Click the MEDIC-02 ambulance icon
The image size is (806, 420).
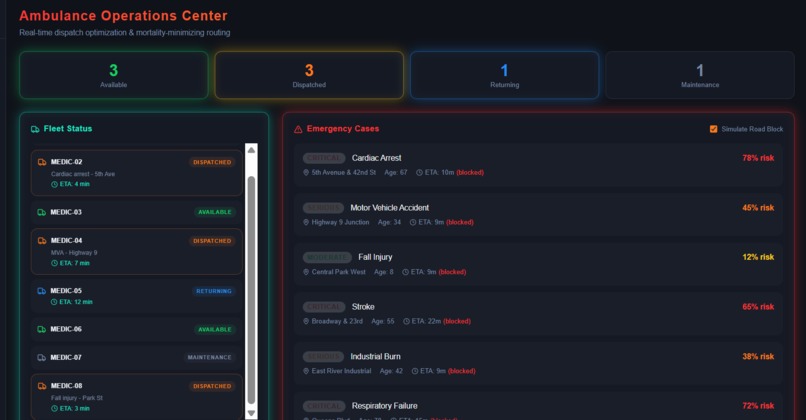pyautogui.click(x=42, y=162)
